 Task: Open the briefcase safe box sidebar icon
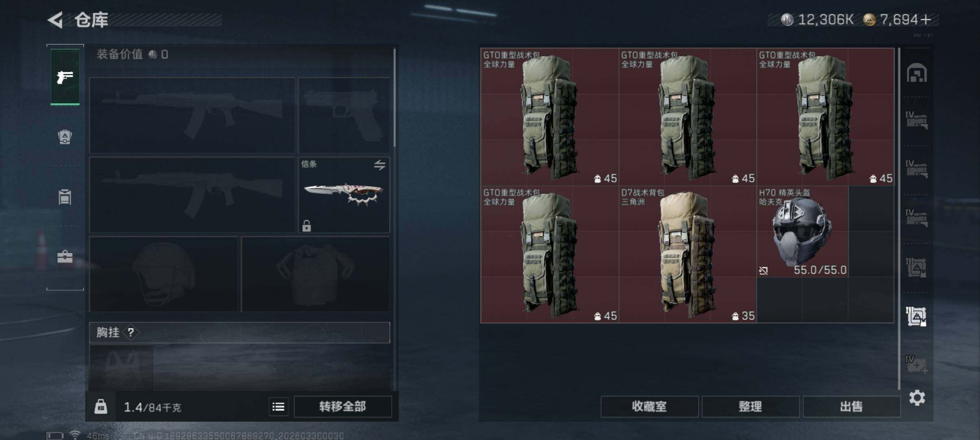65,257
